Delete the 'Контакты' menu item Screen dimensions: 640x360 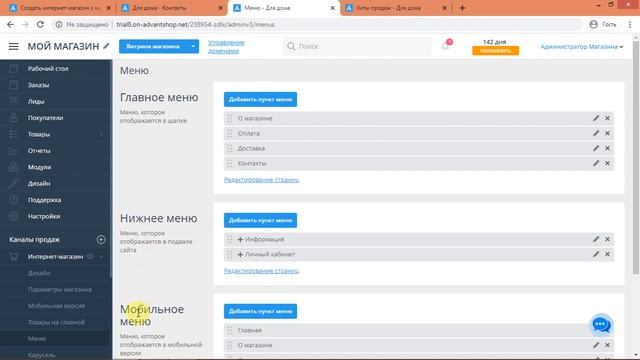[x=607, y=163]
